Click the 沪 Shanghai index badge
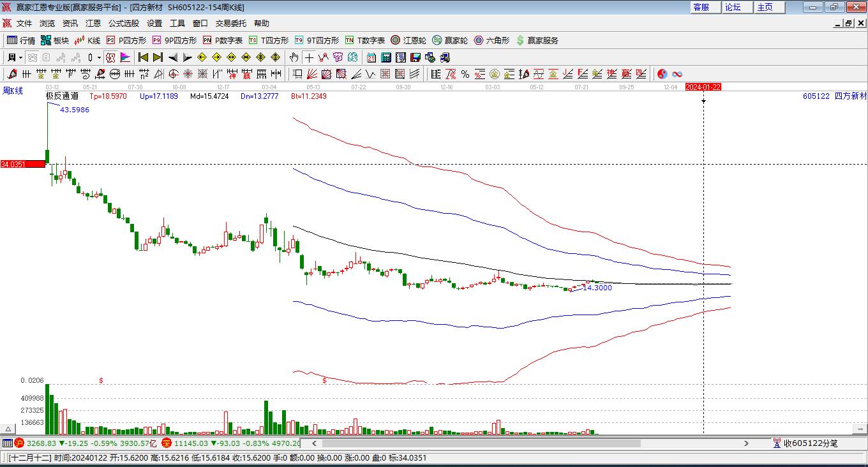This screenshot has width=868, height=467. tap(19, 443)
